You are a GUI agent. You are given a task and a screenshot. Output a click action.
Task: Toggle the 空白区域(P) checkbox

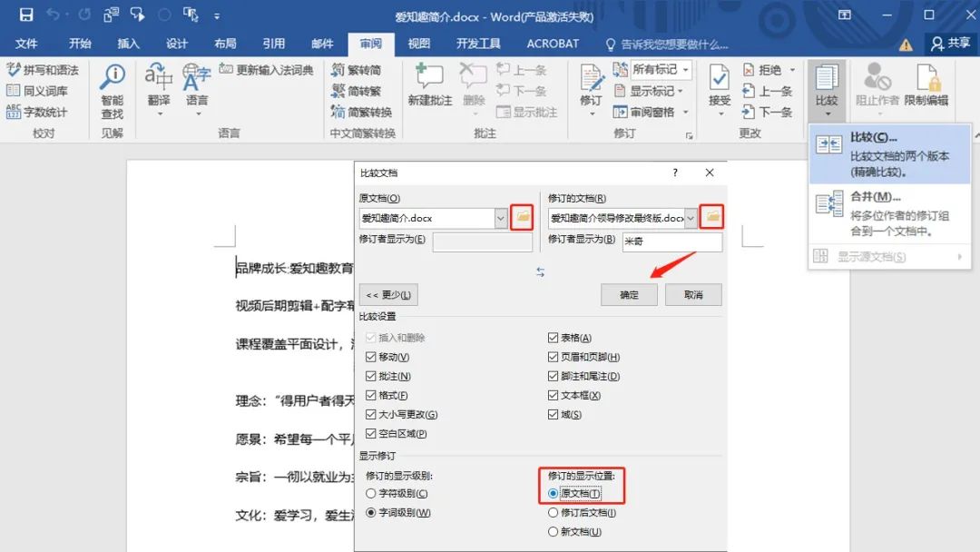click(x=370, y=434)
